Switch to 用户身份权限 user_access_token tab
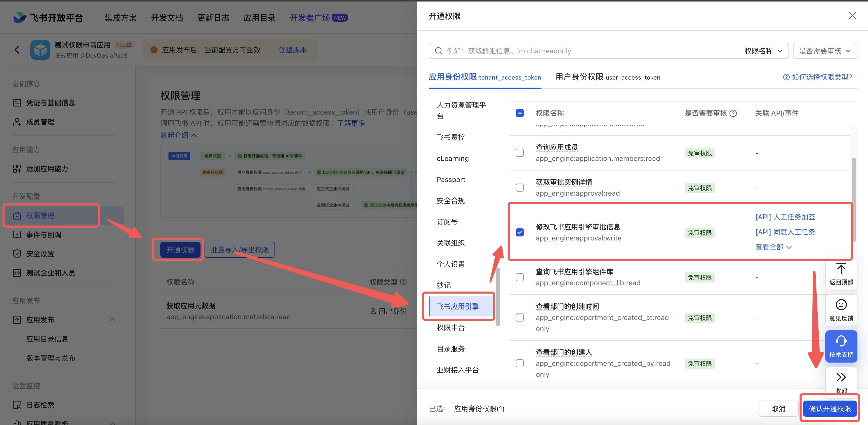Screen dimensions: 868x425 pos(608,77)
